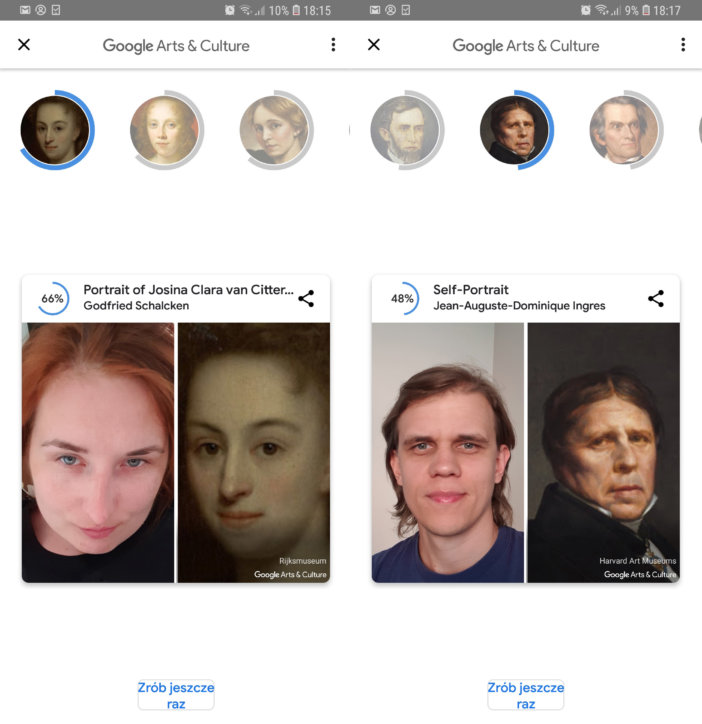Tap Gmail notification icon in right status bar
702x724 pixels.
pyautogui.click(x=375, y=10)
